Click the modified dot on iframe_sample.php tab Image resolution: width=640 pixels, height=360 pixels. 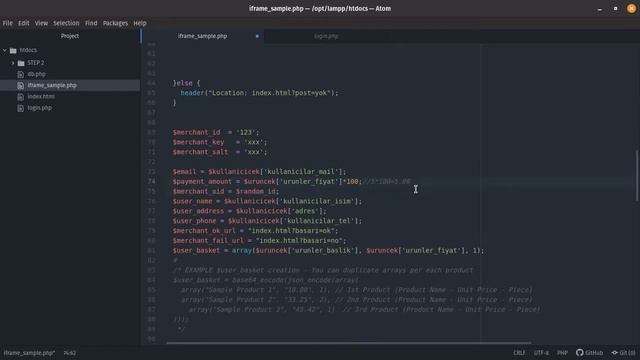[x=257, y=36]
